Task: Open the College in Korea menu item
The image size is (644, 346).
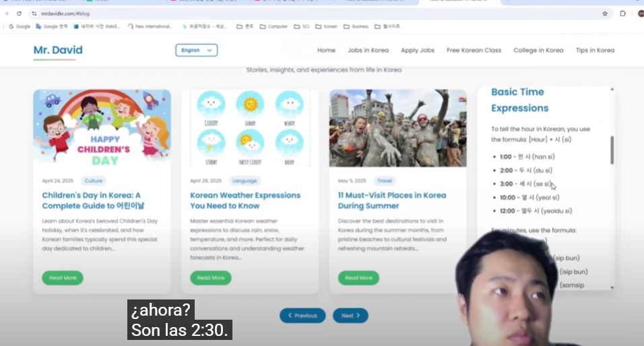Action: [x=538, y=50]
